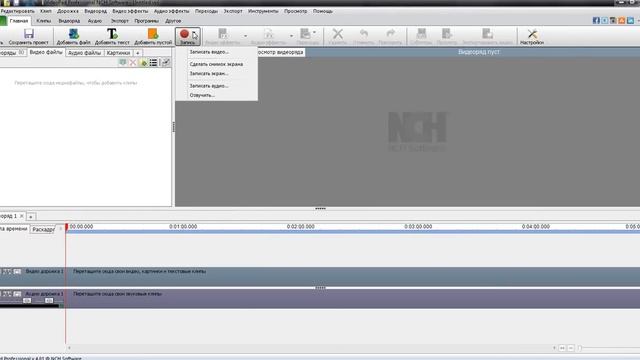The image size is (640, 360).
Task: Click the Просмотр toolbar icon
Action: pos(447,33)
